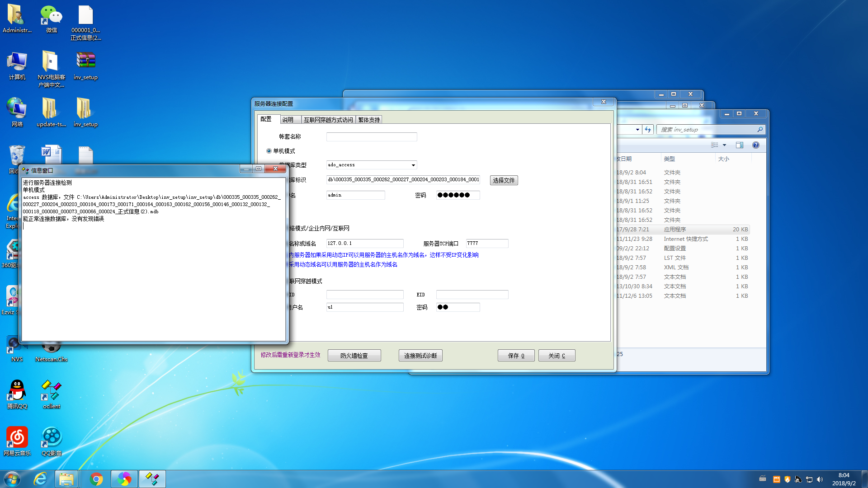Toggle the Explorer preview pane icon
The width and height of the screenshot is (868, 488).
(x=739, y=145)
